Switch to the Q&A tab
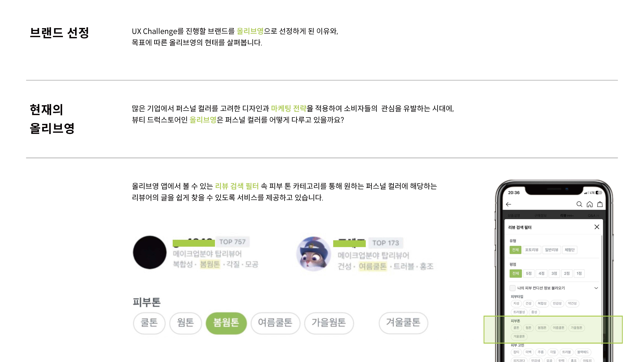This screenshot has height=362, width=644. 593,215
